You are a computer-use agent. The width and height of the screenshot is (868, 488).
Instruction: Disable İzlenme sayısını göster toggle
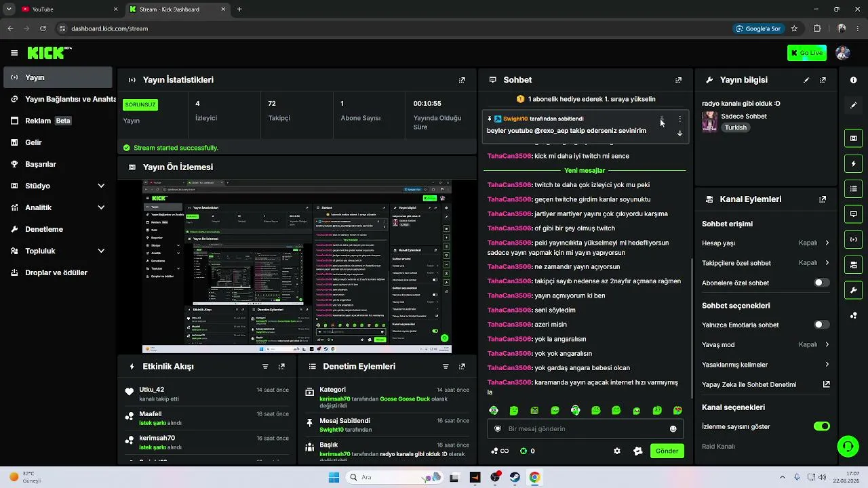tap(821, 426)
